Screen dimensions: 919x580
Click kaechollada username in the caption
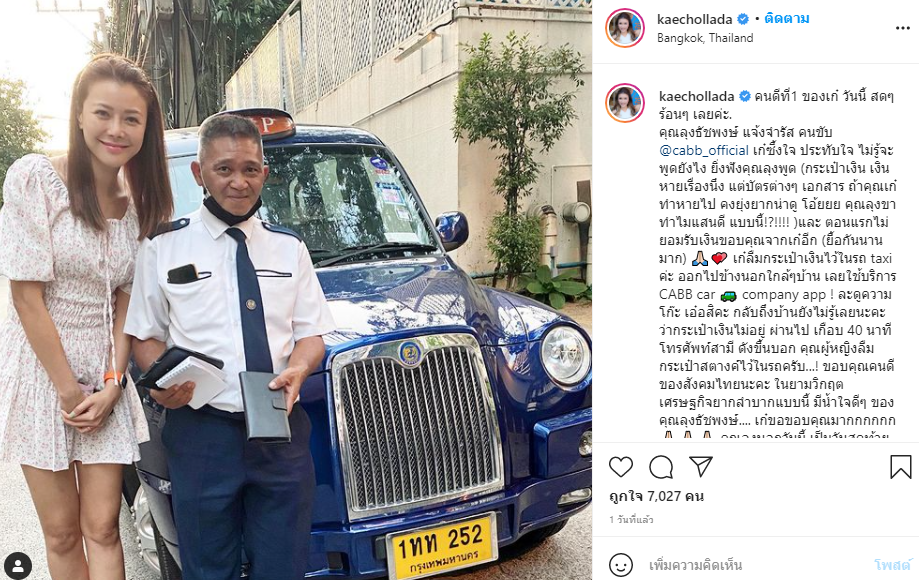(696, 96)
